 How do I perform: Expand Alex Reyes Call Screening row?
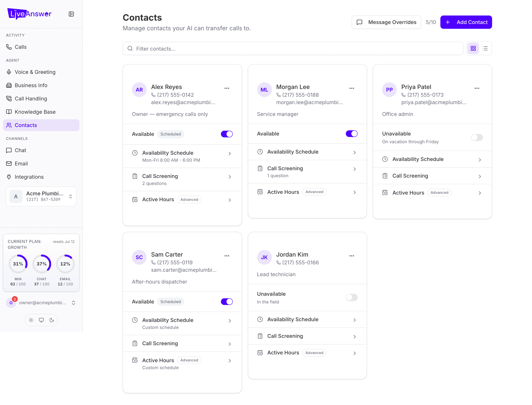click(182, 179)
